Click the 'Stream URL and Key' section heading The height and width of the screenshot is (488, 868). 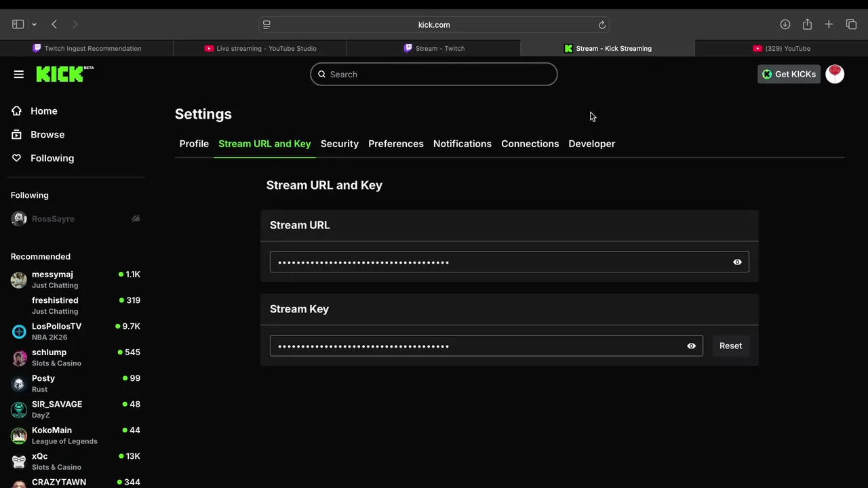coord(324,185)
